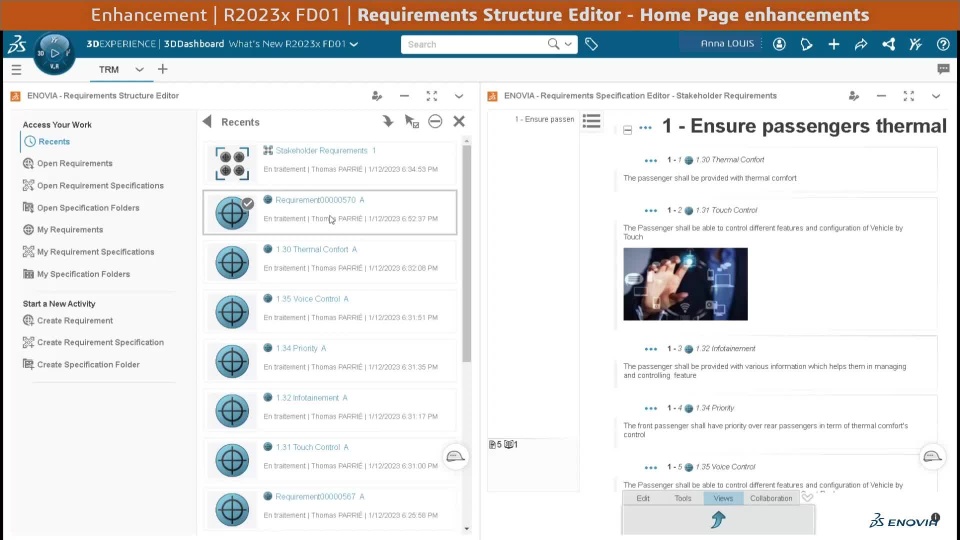Click the Search input field
The width and height of the screenshot is (960, 540).
pos(476,44)
